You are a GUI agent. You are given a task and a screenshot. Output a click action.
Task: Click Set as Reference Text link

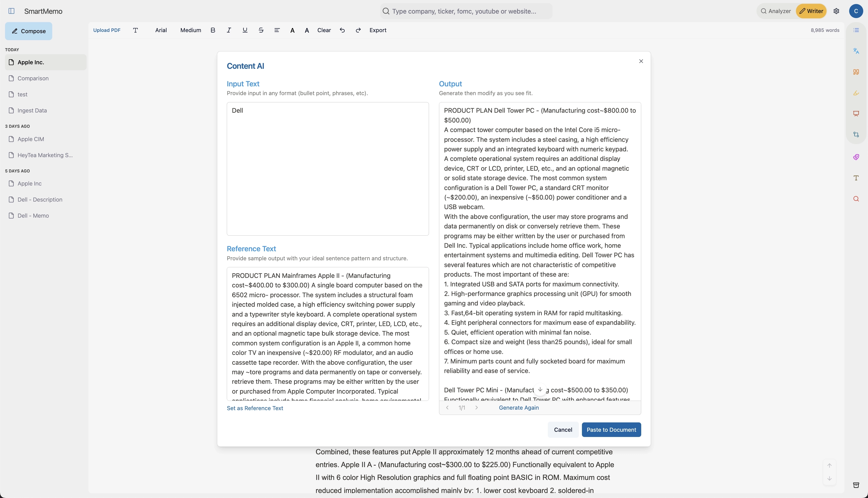pos(255,408)
